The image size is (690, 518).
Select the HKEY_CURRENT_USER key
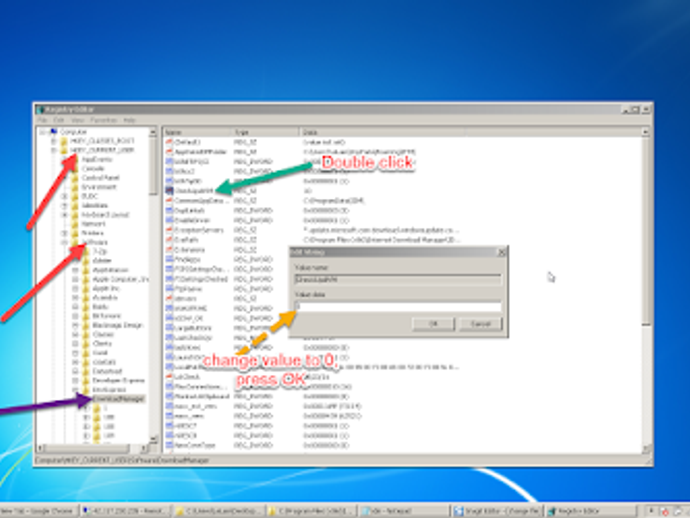pyautogui.click(x=102, y=150)
